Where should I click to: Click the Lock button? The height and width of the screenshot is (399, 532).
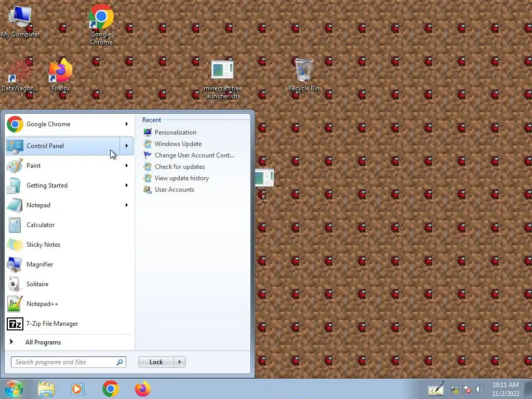[156, 362]
